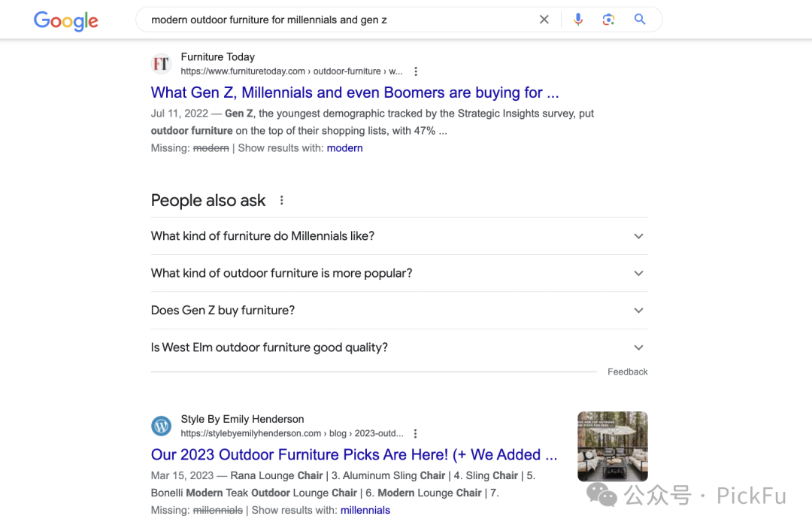Open Google Lens image search
Viewport: 812px width, 528px height.
609,20
